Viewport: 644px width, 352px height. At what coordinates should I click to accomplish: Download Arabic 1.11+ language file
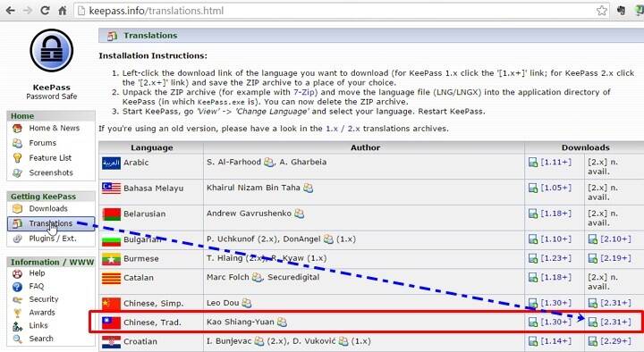coord(555,162)
